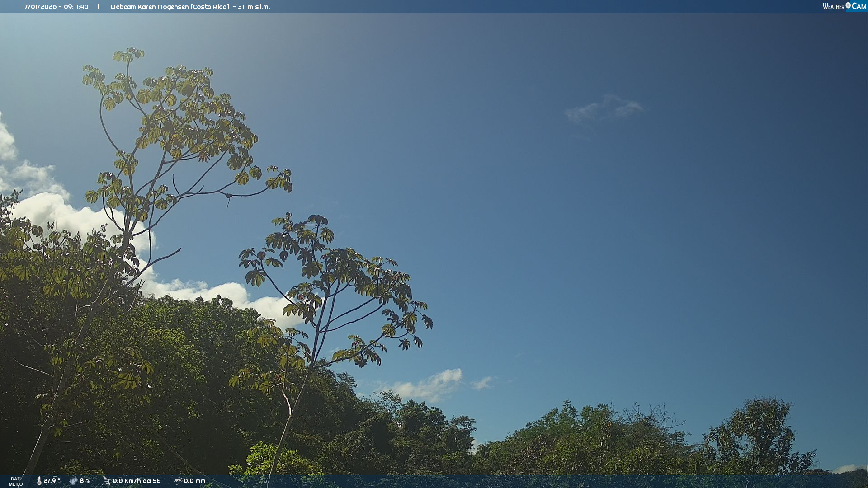Click the wind anemometer icon
Image resolution: width=868 pixels, height=488 pixels.
click(106, 481)
